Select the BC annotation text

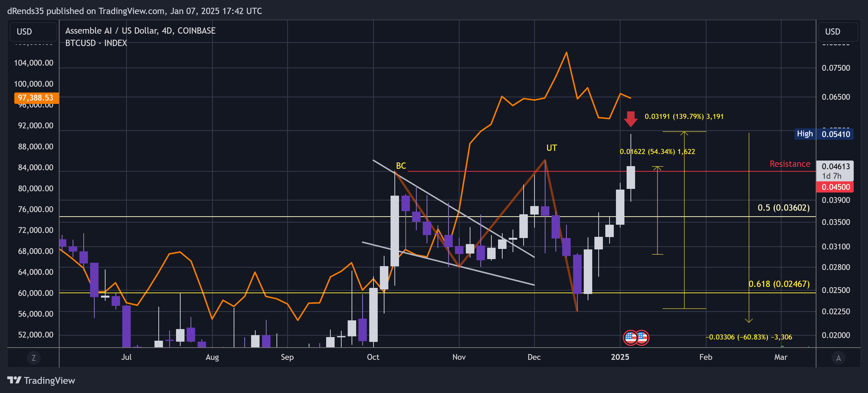[x=401, y=165]
